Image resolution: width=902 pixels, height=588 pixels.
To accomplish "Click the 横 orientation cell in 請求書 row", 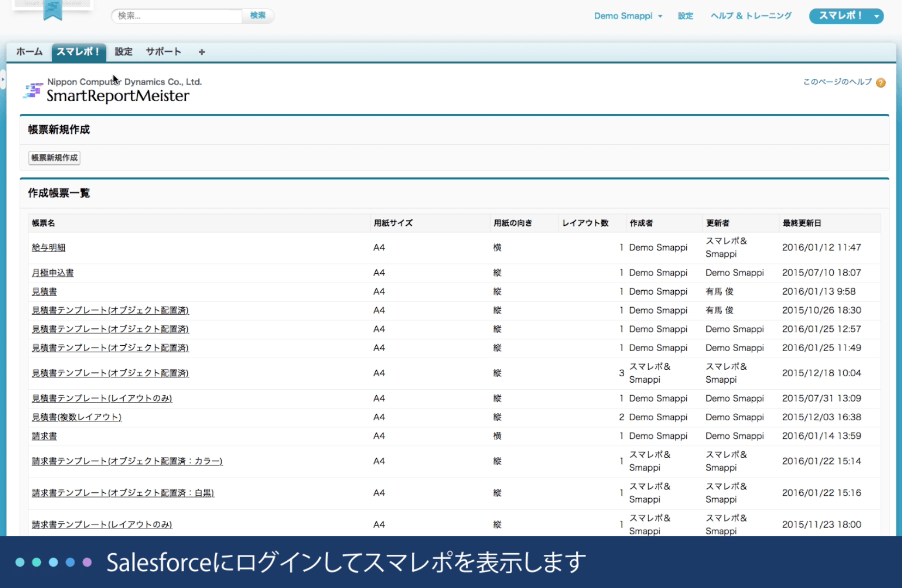I will (497, 436).
